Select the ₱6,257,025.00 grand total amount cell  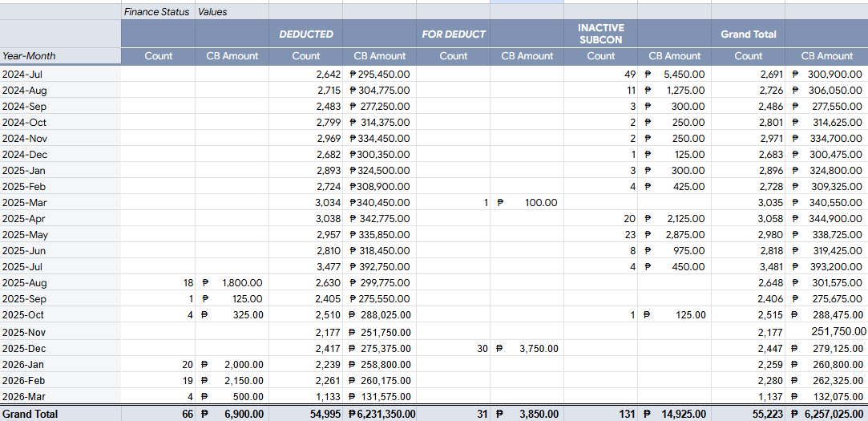coord(826,413)
